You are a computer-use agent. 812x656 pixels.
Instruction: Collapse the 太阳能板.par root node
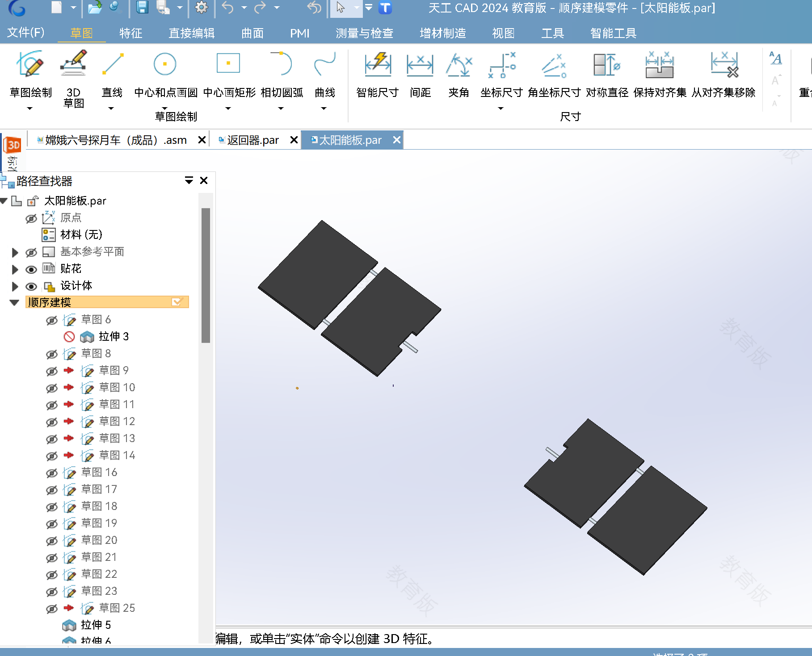point(4,201)
